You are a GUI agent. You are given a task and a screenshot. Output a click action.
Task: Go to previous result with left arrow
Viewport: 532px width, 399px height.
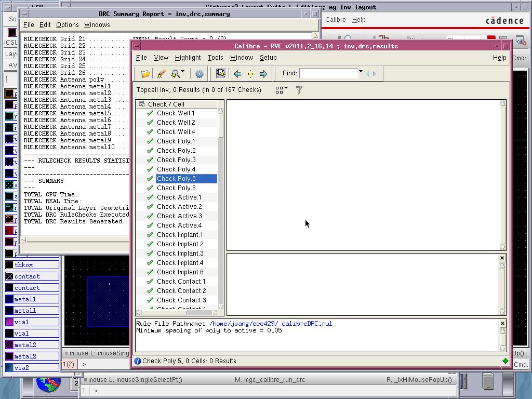237,74
